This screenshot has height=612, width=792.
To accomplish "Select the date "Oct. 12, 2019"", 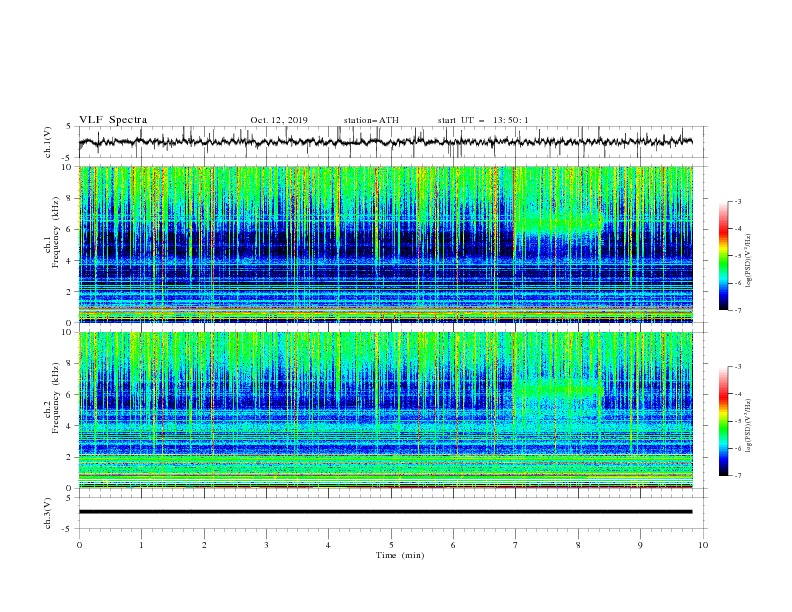I will click(x=279, y=120).
